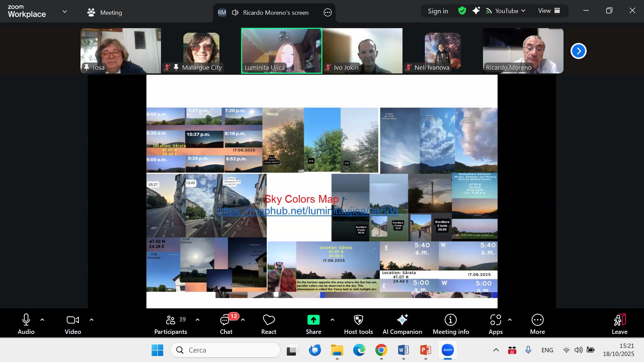Toggle microphone with Audio button
644x362 pixels.
tap(26, 324)
